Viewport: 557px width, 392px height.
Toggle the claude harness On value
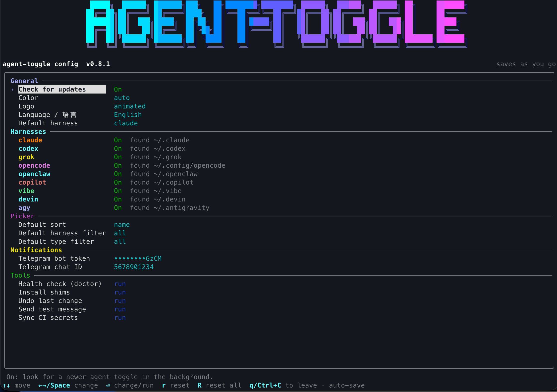pos(118,140)
